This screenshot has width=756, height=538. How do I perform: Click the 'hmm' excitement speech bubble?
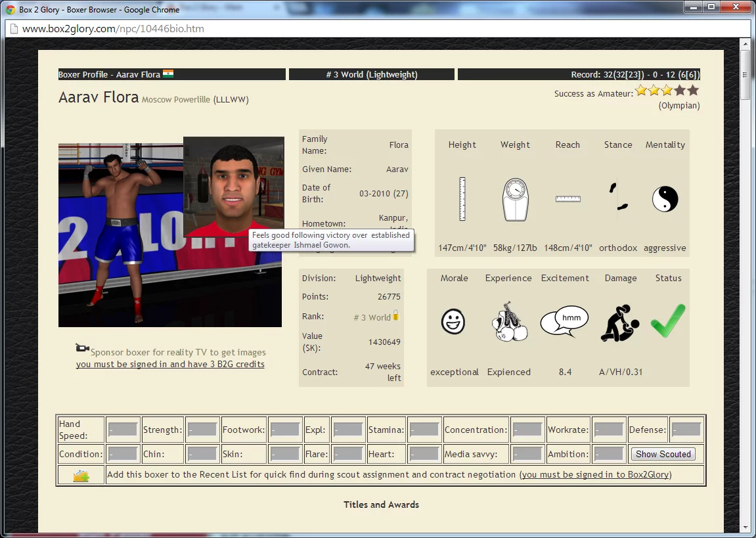(564, 322)
